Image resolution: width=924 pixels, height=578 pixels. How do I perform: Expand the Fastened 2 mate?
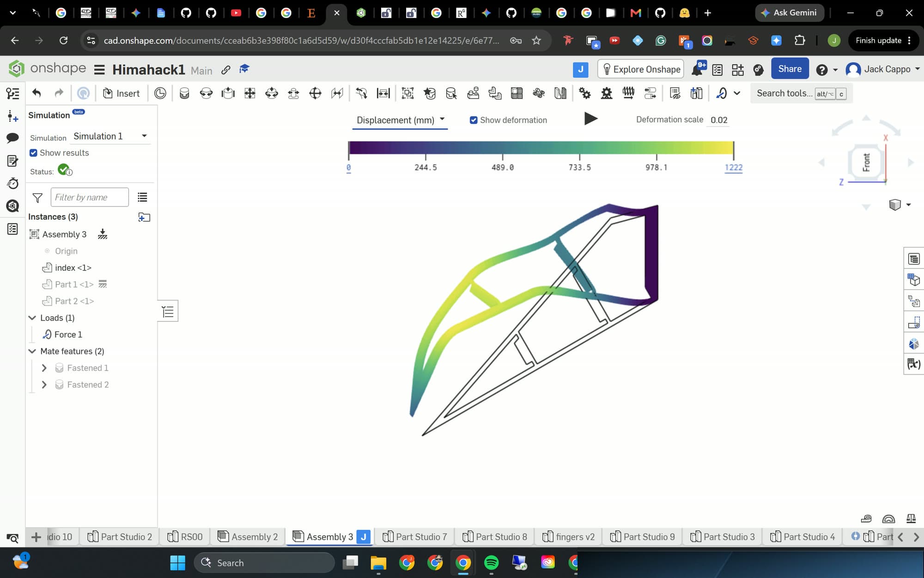pyautogui.click(x=44, y=385)
